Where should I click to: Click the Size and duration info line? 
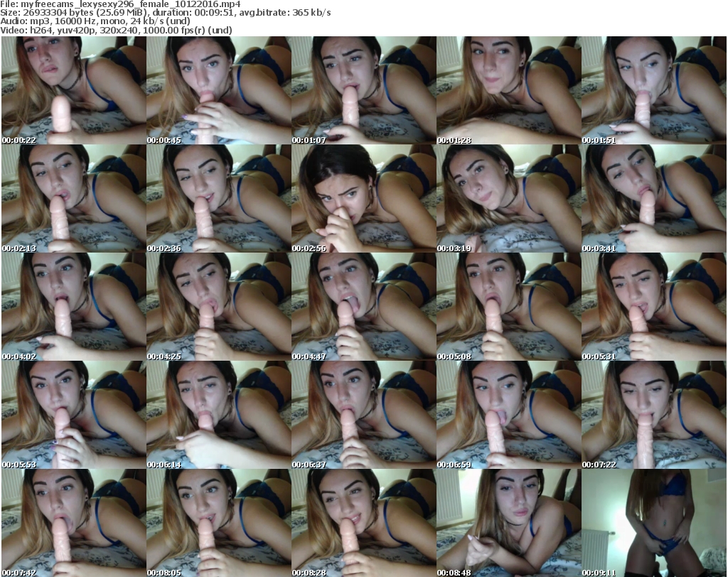[x=165, y=13]
